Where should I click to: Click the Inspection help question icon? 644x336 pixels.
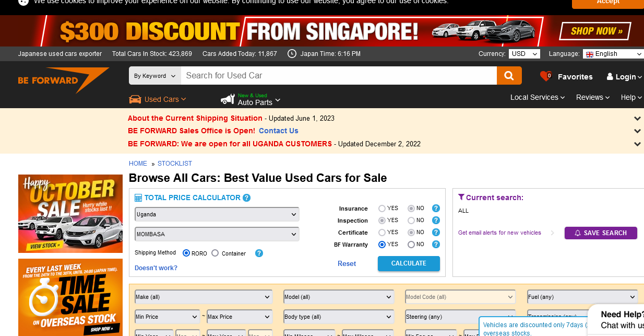(436, 221)
